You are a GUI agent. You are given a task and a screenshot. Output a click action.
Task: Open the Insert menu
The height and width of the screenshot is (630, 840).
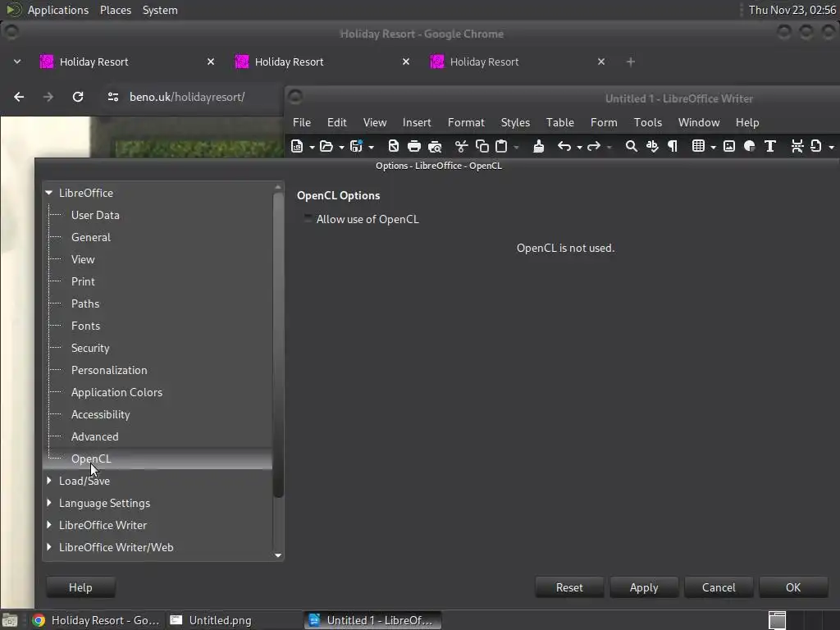pos(417,123)
